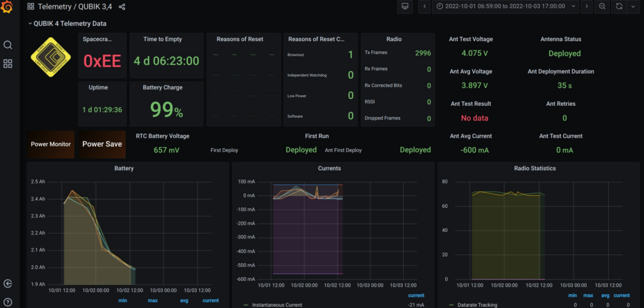The image size is (644, 308).
Task: Zoom out the time range
Action: (x=602, y=6)
